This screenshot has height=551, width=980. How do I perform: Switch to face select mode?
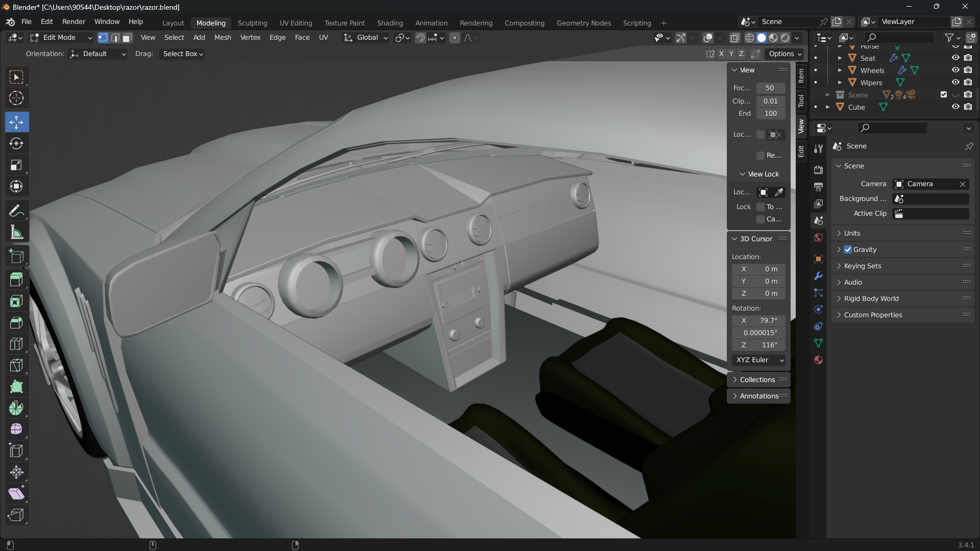(128, 38)
